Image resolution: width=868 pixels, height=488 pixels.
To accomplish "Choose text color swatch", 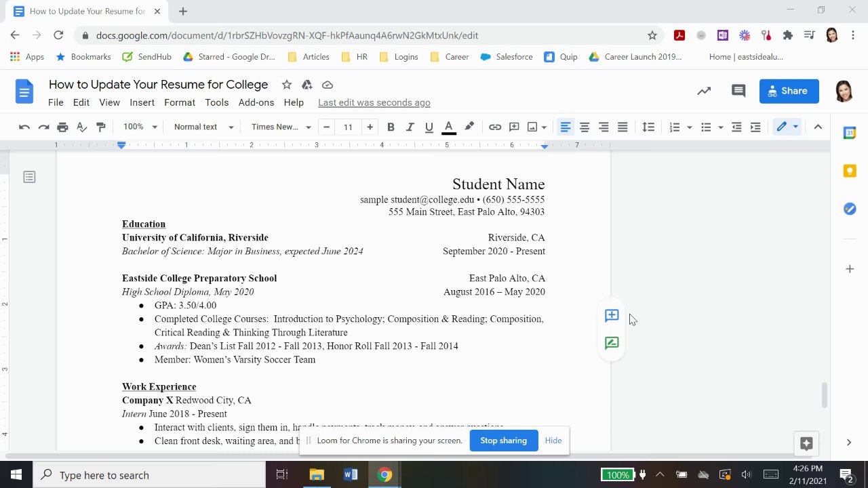I will tap(448, 127).
